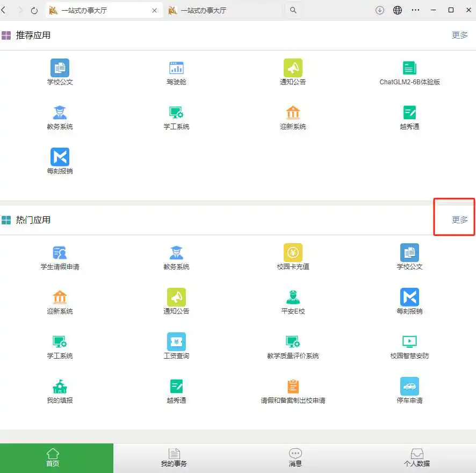Open the three-dots more menu
The height and width of the screenshot is (473, 476).
coord(415,10)
